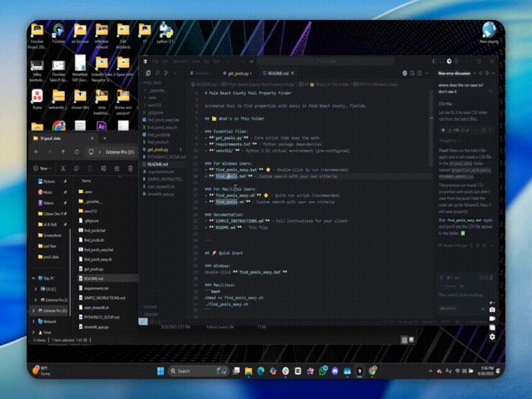
Task: Switch Explorer to large icons view
Action: (x=412, y=340)
